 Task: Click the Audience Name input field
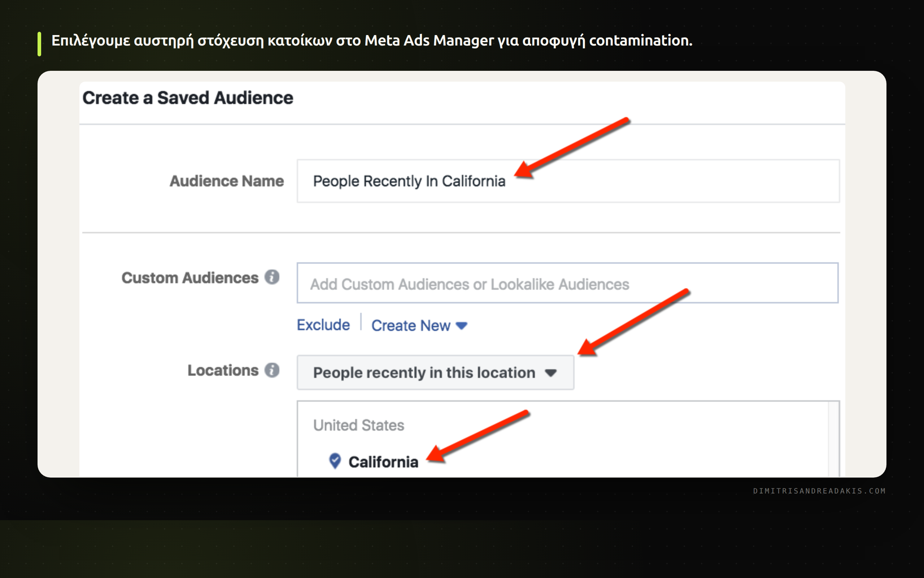coord(568,181)
